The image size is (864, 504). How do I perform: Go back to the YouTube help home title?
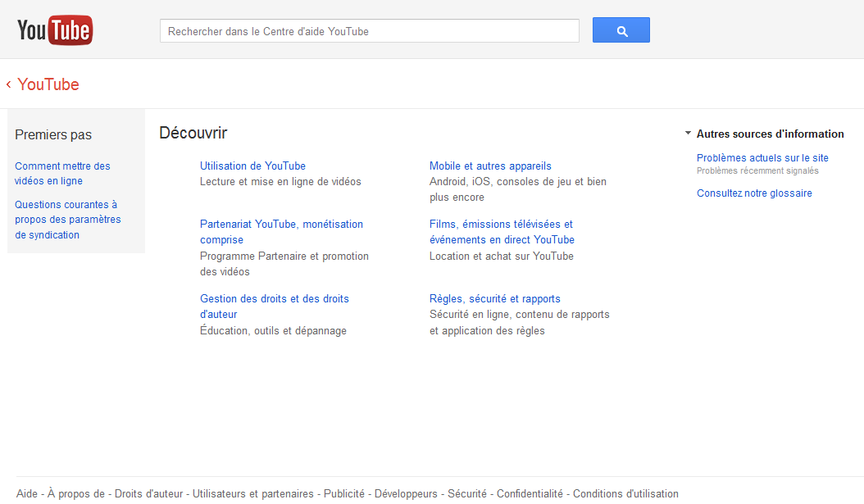48,84
